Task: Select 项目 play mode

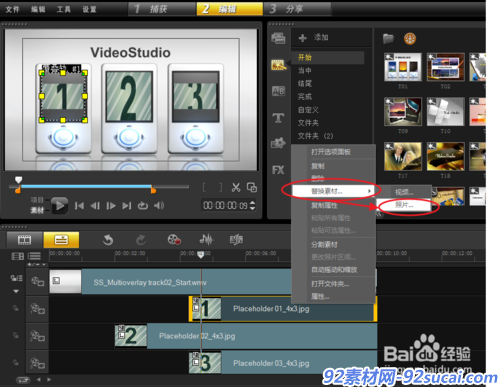Action: click(x=37, y=200)
